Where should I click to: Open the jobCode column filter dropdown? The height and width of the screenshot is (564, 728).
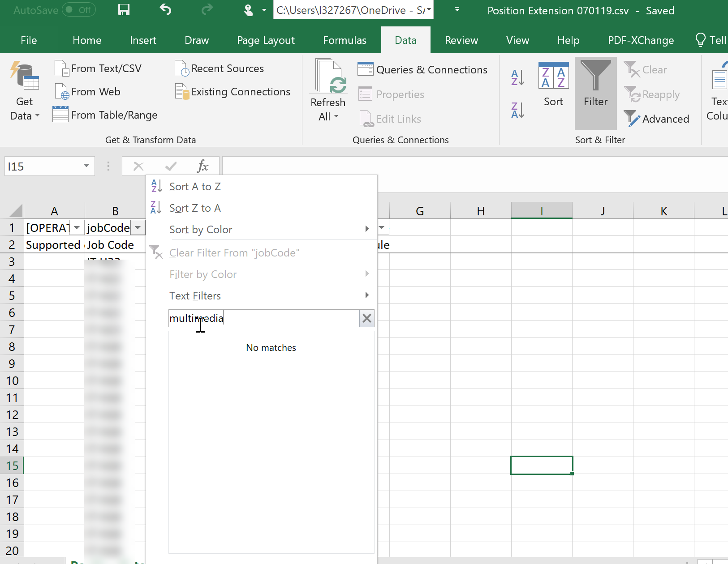click(138, 228)
